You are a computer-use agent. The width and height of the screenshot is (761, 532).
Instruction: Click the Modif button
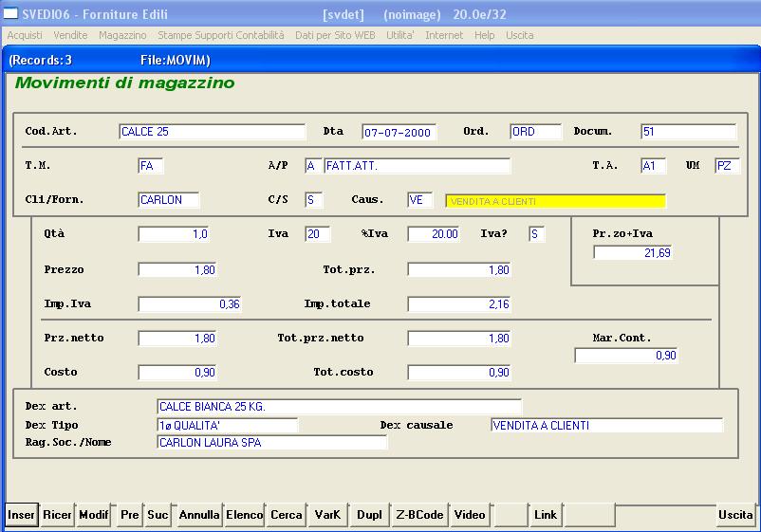tap(94, 515)
